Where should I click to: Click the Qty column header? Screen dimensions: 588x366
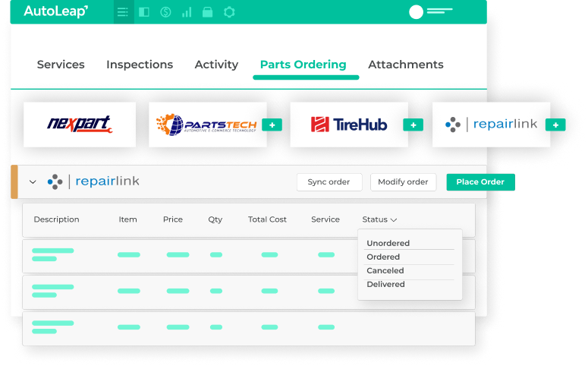click(x=215, y=220)
